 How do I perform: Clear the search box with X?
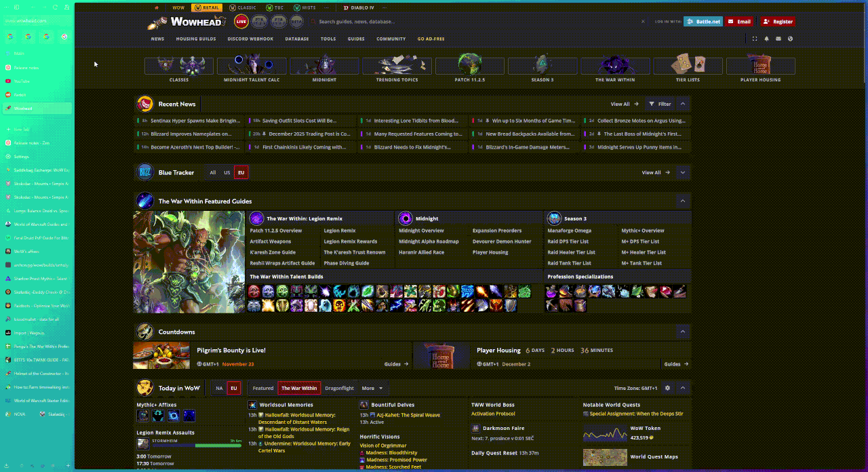point(643,22)
